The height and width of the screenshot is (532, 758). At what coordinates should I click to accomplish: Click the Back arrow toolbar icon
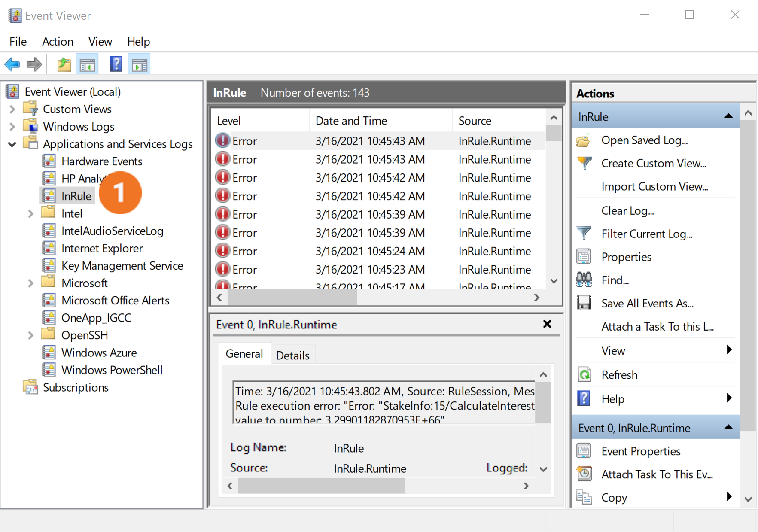[12, 65]
